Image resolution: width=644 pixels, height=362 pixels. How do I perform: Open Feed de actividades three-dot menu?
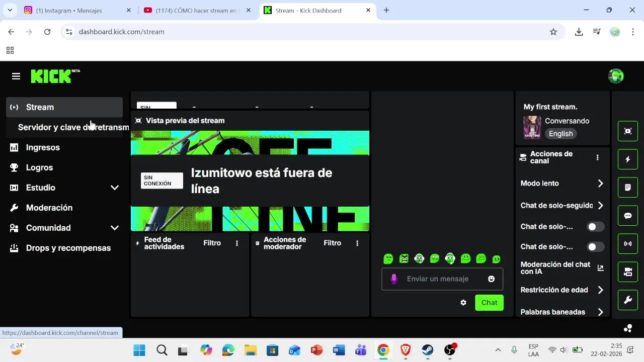(x=237, y=243)
